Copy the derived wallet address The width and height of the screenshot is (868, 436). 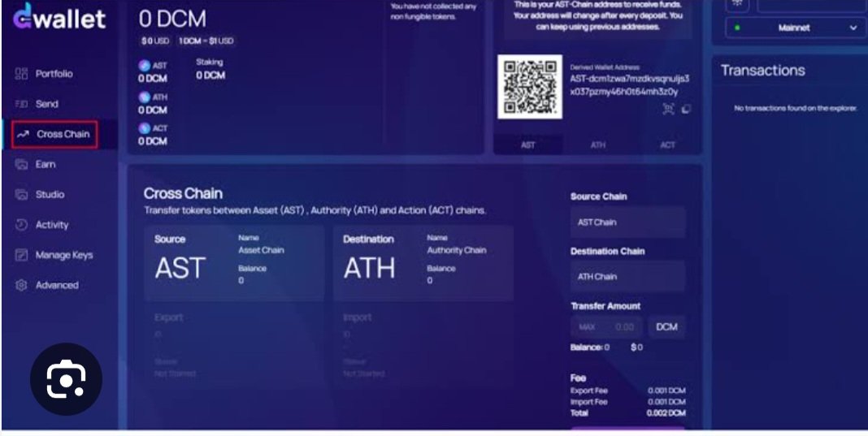point(686,109)
